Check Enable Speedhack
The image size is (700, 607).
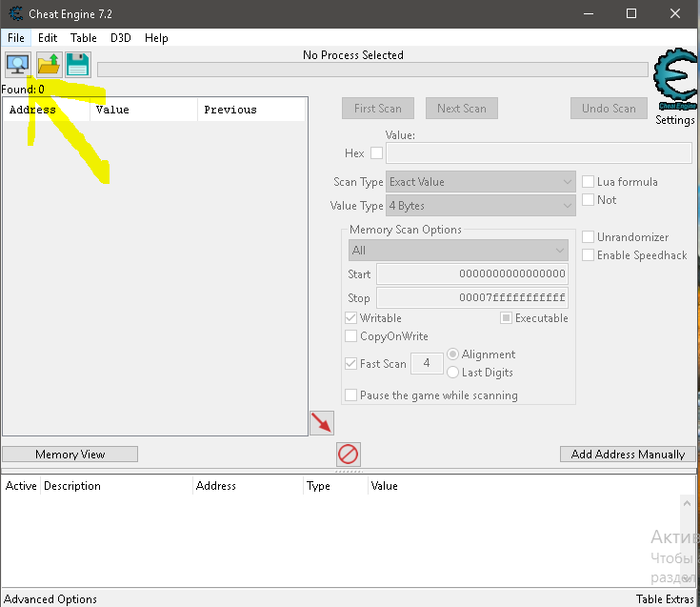589,255
